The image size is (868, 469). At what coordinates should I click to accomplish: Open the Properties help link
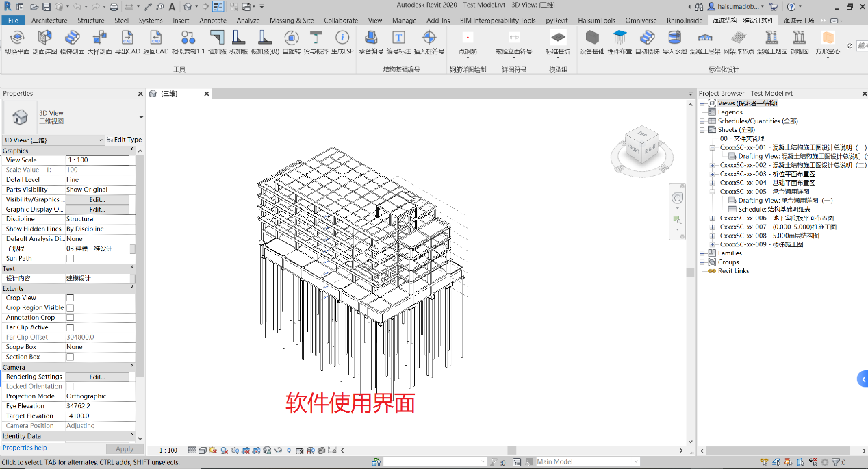[x=25, y=448]
